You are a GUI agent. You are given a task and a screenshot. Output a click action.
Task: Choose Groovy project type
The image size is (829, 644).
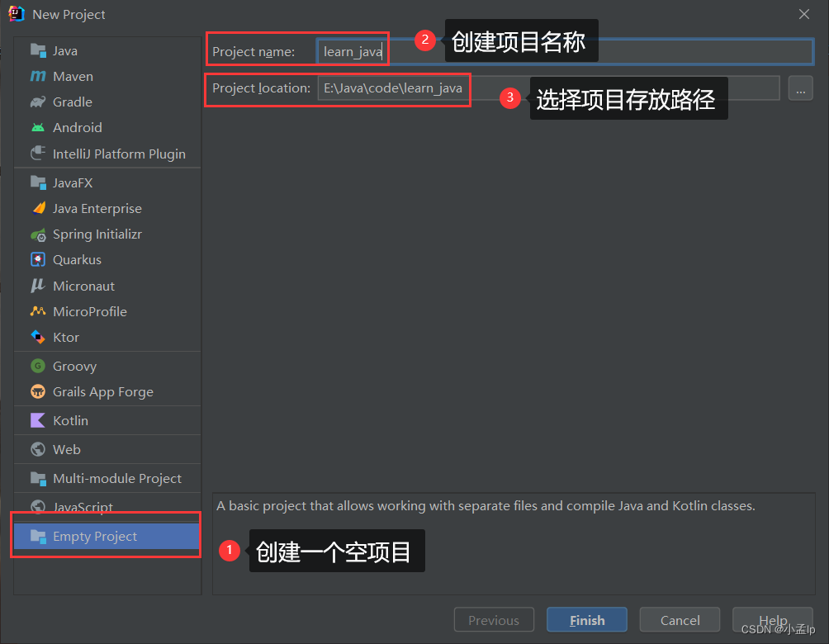pos(74,367)
